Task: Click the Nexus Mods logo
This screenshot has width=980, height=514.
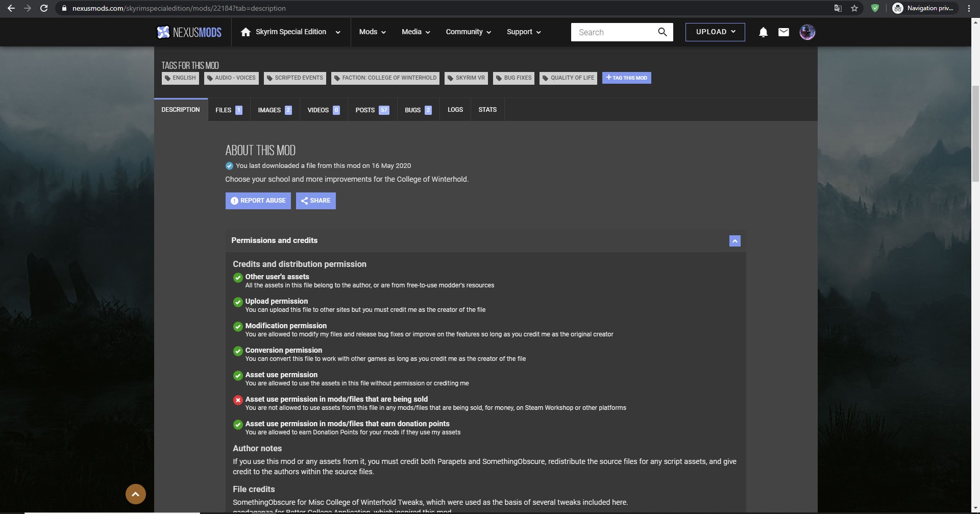Action: point(189,32)
